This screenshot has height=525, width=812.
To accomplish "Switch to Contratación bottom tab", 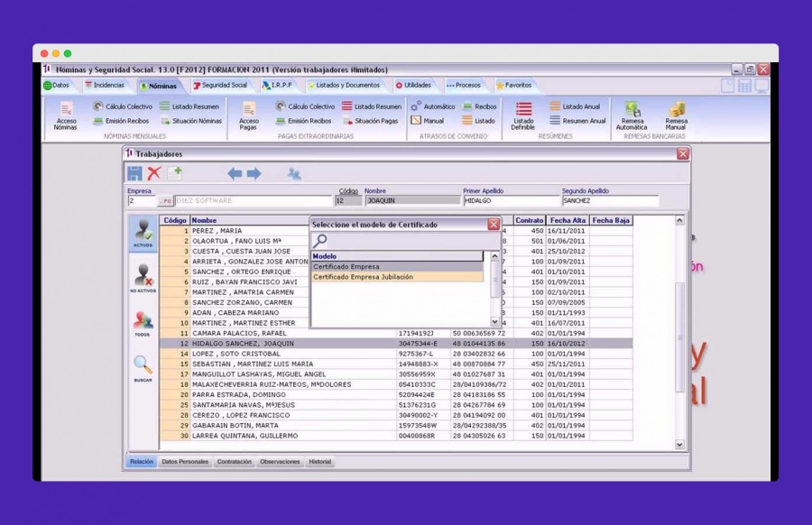I will pyautogui.click(x=234, y=462).
